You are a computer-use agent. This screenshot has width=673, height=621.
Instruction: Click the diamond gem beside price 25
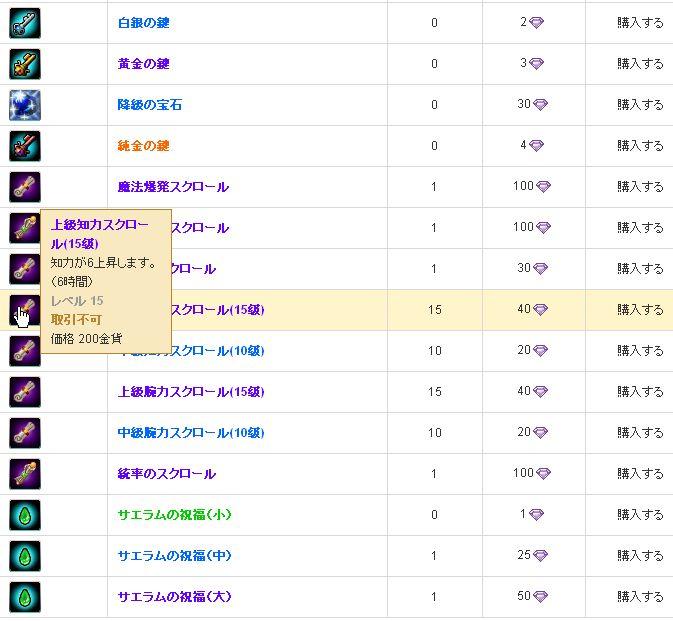pos(540,556)
